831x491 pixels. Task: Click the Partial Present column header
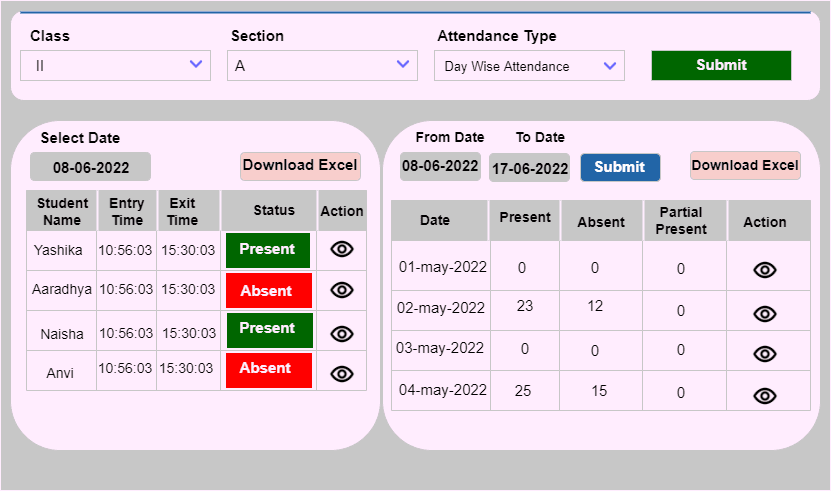click(x=685, y=221)
